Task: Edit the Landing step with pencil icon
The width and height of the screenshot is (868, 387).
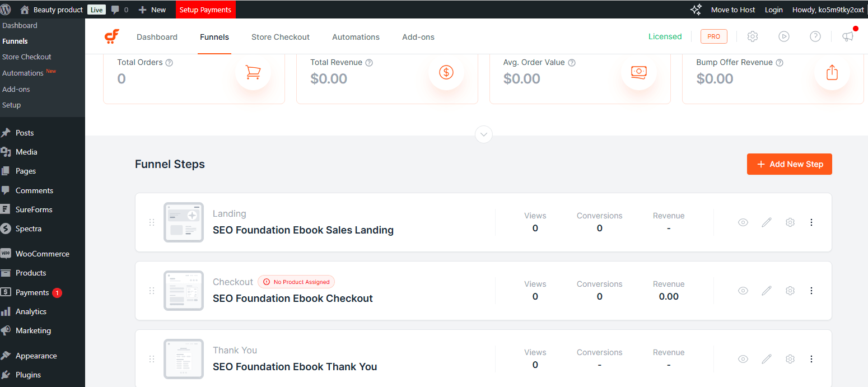Action: pos(767,222)
